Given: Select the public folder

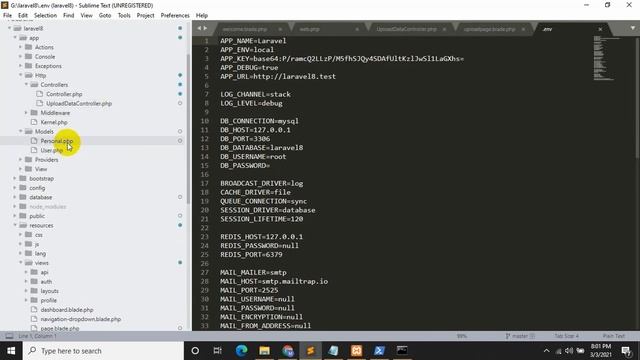Looking at the screenshot, I should click(x=37, y=216).
